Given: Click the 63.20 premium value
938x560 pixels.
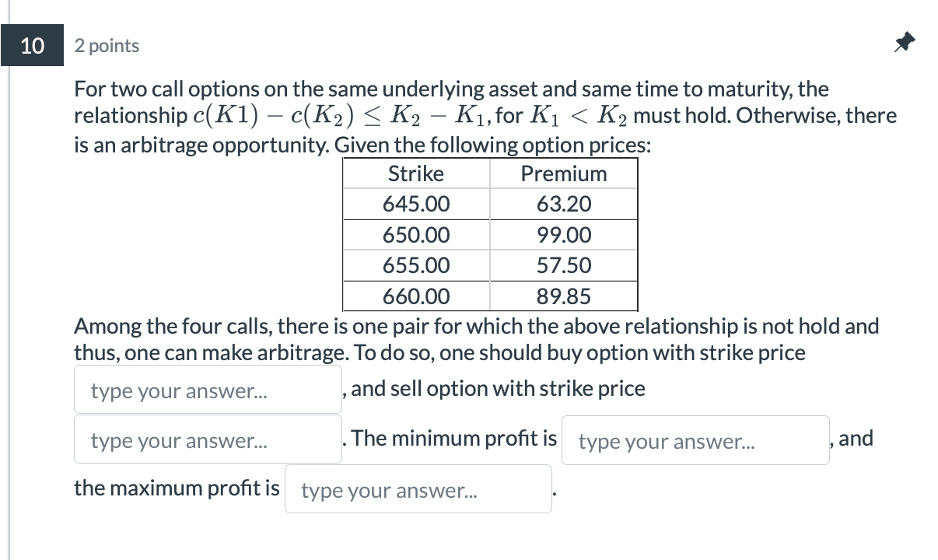Looking at the screenshot, I should (563, 204).
